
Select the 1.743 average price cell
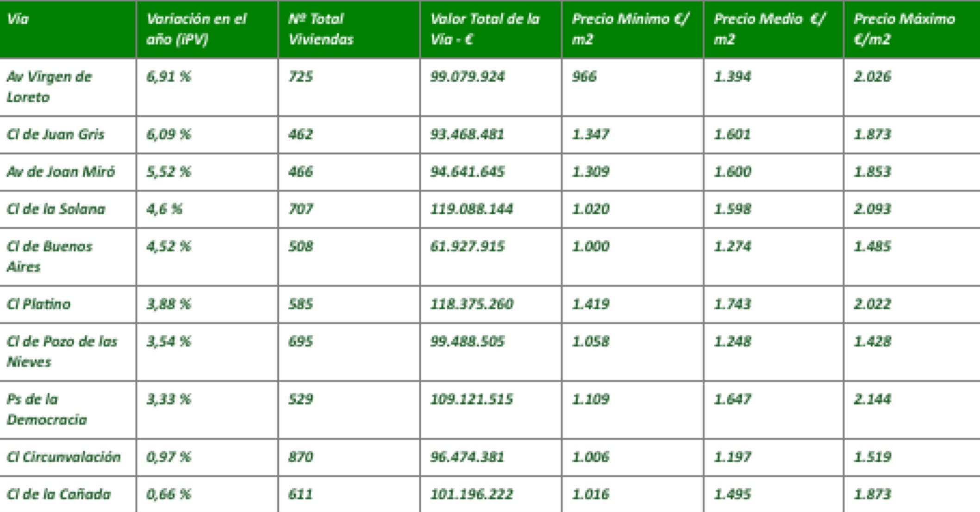[x=732, y=304]
